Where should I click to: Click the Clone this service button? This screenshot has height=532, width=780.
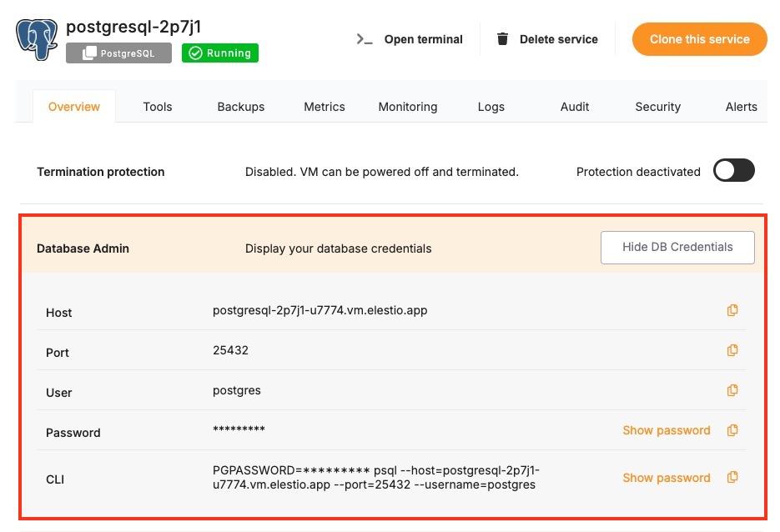tap(699, 38)
